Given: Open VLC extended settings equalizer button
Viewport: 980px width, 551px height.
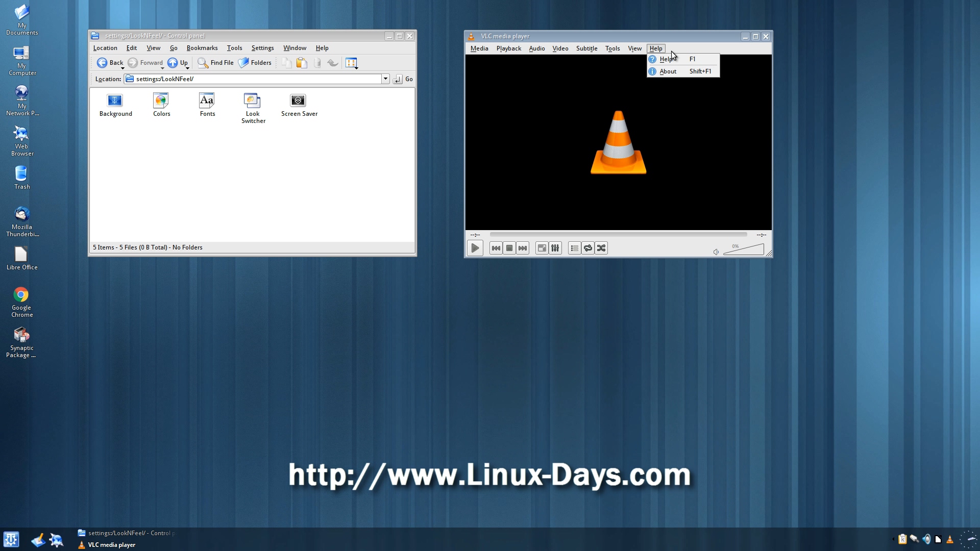Looking at the screenshot, I should tap(555, 248).
